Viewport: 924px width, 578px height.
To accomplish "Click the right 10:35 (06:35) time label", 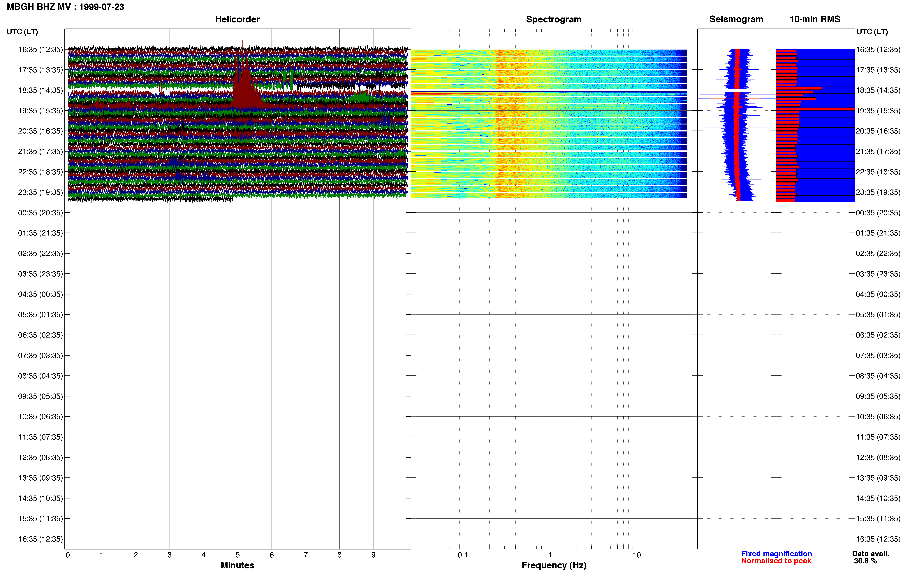I will 878,417.
